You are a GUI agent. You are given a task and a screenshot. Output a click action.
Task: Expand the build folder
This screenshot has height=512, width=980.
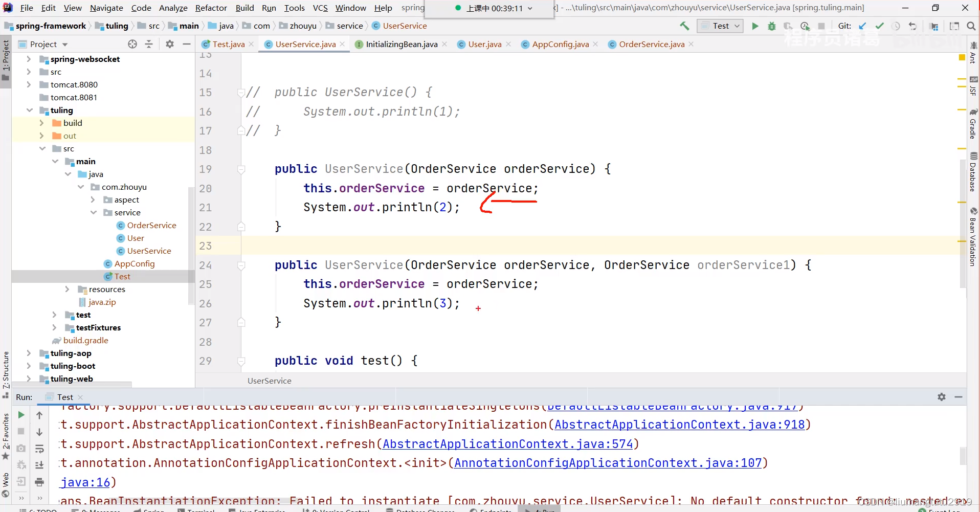[42, 123]
